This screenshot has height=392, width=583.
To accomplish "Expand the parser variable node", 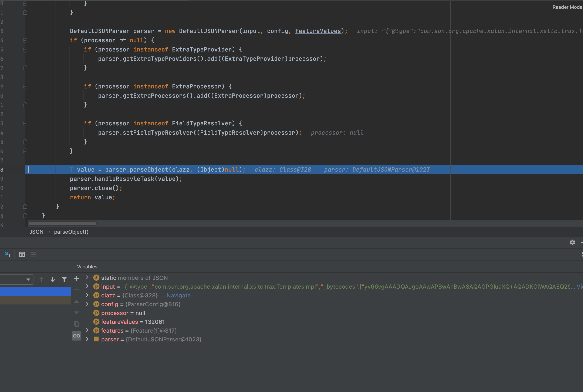I will pos(87,339).
